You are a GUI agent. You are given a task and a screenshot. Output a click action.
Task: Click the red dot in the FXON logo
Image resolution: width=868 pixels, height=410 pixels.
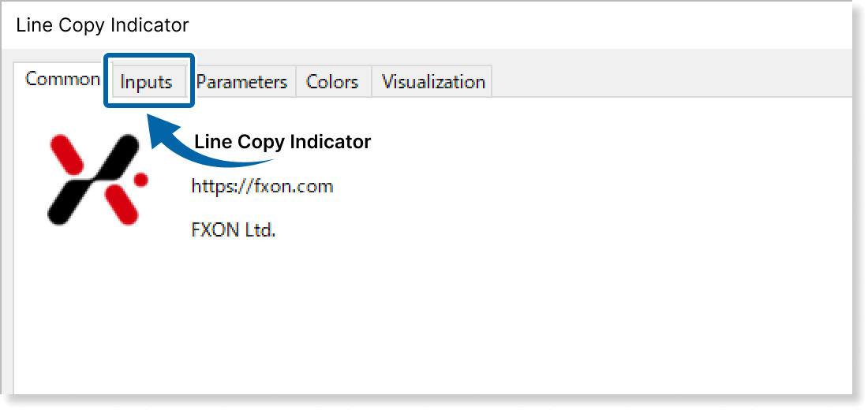point(141,181)
